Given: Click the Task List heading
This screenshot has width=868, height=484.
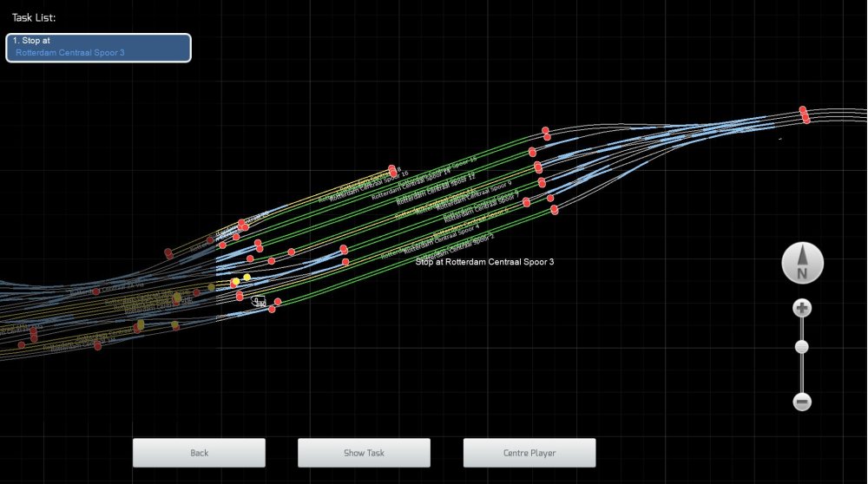Looking at the screenshot, I should (x=34, y=17).
